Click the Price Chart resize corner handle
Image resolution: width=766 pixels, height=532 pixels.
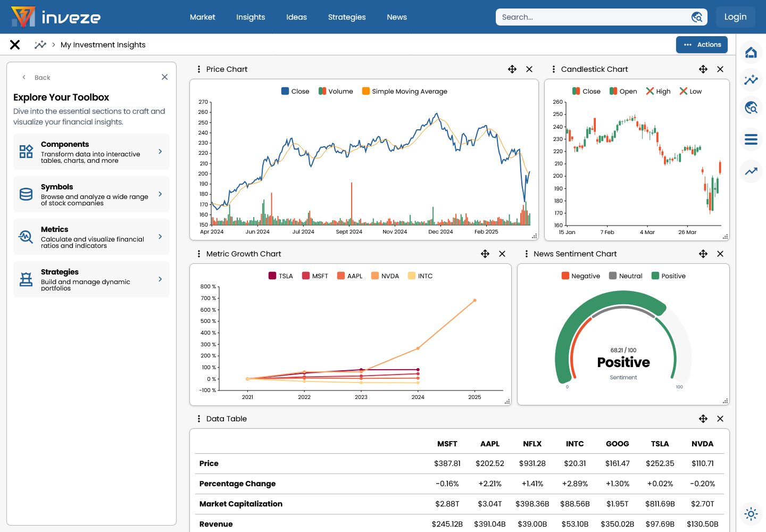(x=535, y=236)
